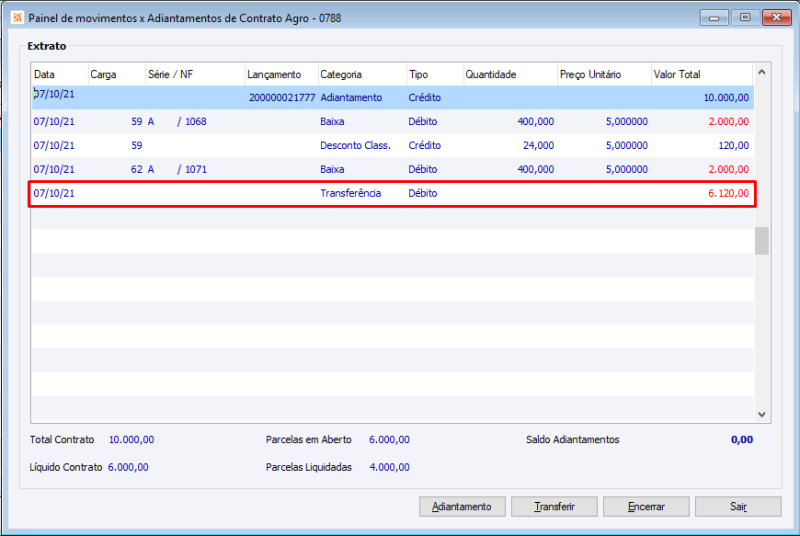800x536 pixels.
Task: Click the Parcelas em Aberto value 6.000,00
Action: point(389,440)
